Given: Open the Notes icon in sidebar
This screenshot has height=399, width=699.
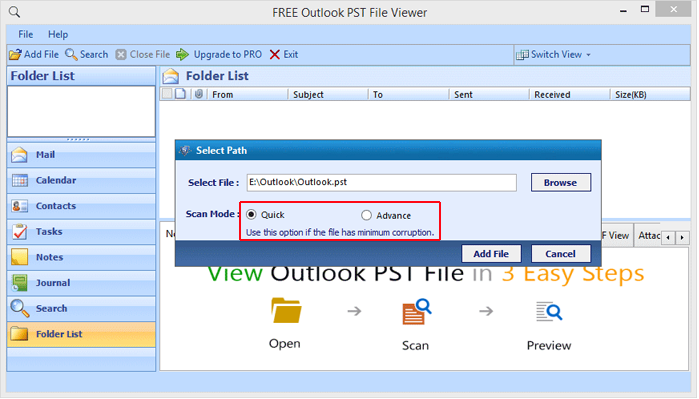Looking at the screenshot, I should 20,257.
